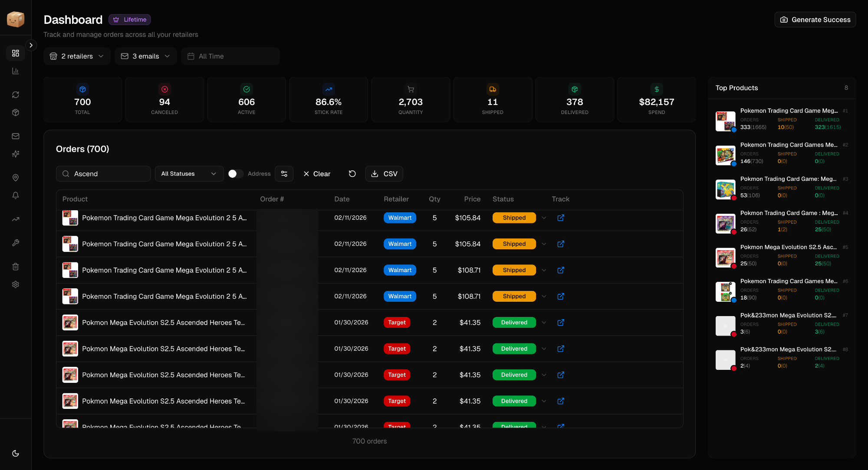Open the trending stats sidebar icon
The height and width of the screenshot is (470, 868).
point(16,219)
